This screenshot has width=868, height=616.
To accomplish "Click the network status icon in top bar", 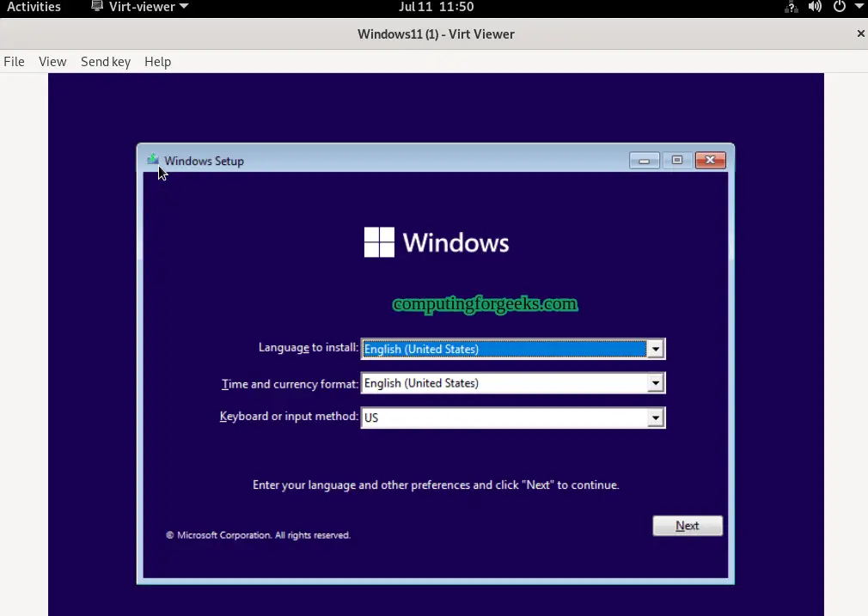I will pyautogui.click(x=791, y=7).
